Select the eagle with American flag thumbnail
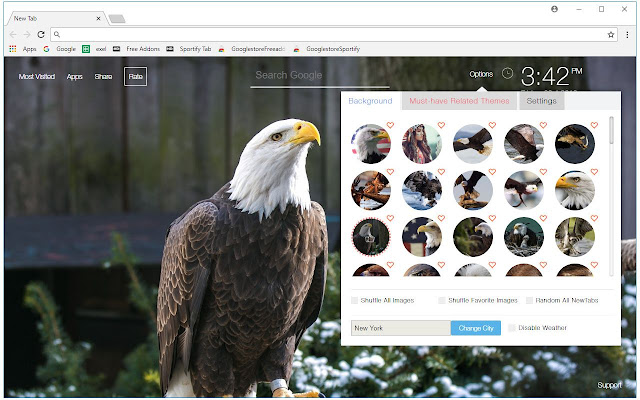 [x=371, y=144]
